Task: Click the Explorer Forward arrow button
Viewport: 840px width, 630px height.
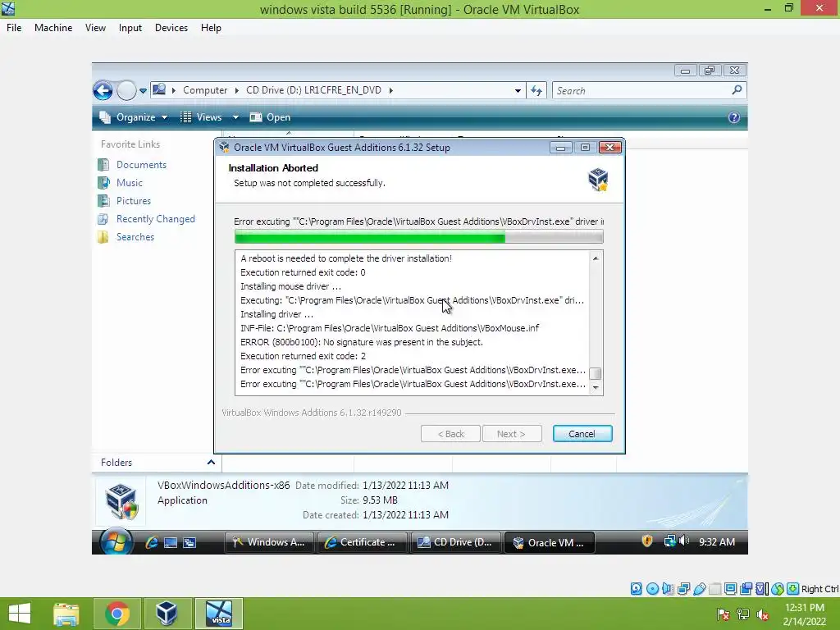Action: click(x=126, y=90)
